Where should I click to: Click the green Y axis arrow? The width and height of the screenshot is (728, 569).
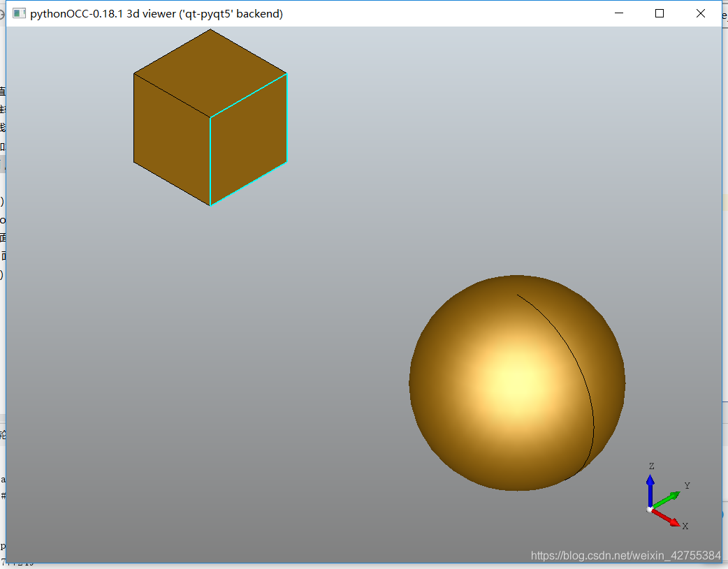(667, 499)
